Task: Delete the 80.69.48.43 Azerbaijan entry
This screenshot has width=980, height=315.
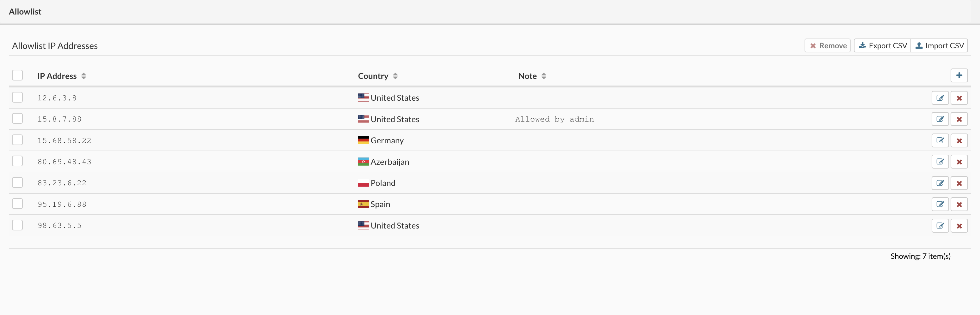Action: coord(959,162)
